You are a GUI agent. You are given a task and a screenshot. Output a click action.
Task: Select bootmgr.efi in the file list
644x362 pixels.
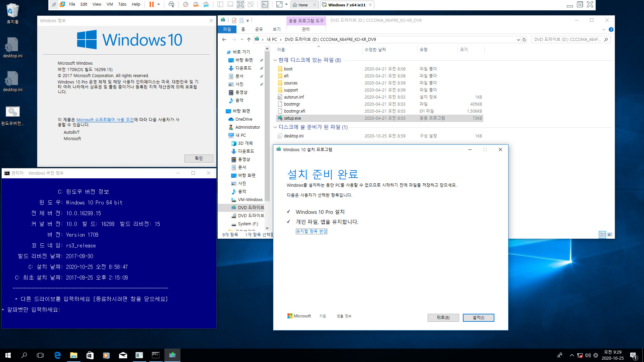tap(294, 111)
